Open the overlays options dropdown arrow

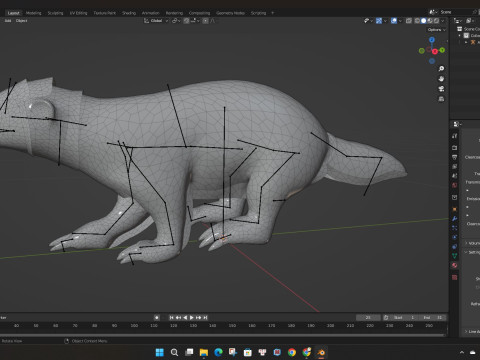[400, 21]
